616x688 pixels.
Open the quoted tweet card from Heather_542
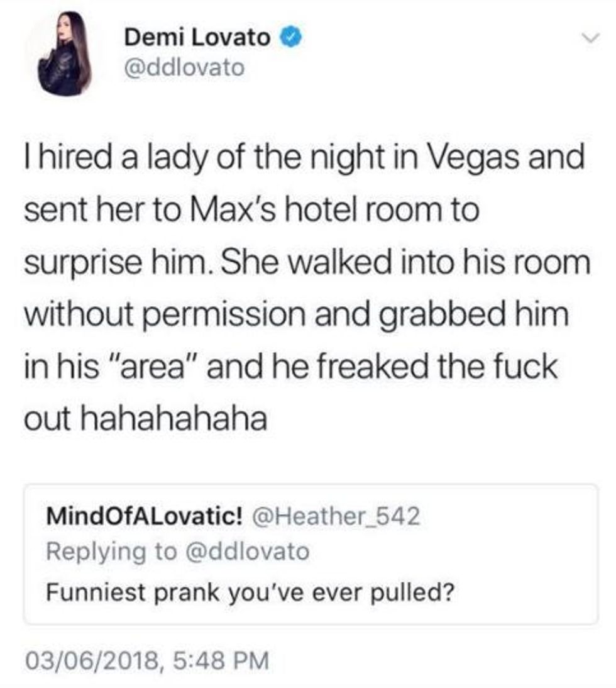click(x=311, y=554)
